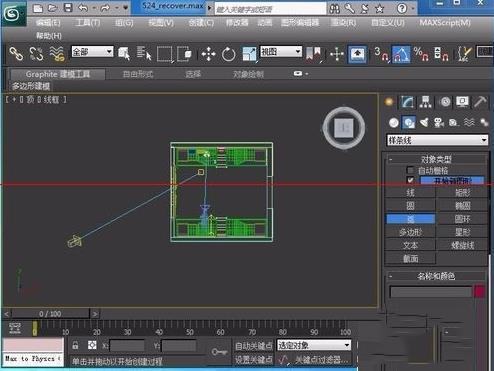The height and width of the screenshot is (371, 494).
Task: Click the Unlink Selection broken chain icon
Action: [36, 54]
